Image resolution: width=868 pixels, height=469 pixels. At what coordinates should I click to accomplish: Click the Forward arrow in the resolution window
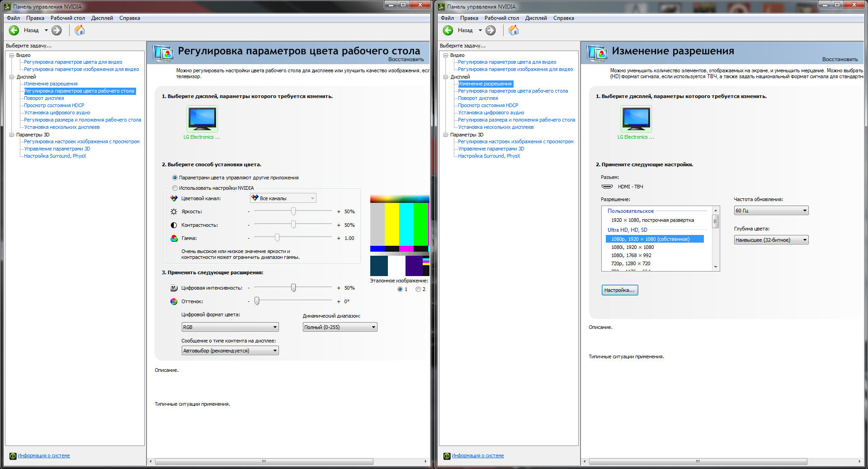[491, 30]
